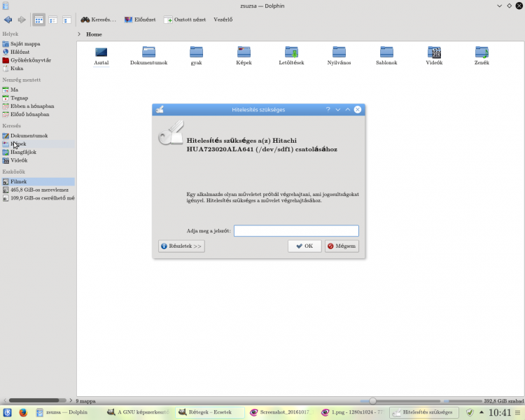The height and width of the screenshot is (420, 525).
Task: Switch to compact view mode
Action: coord(53,20)
